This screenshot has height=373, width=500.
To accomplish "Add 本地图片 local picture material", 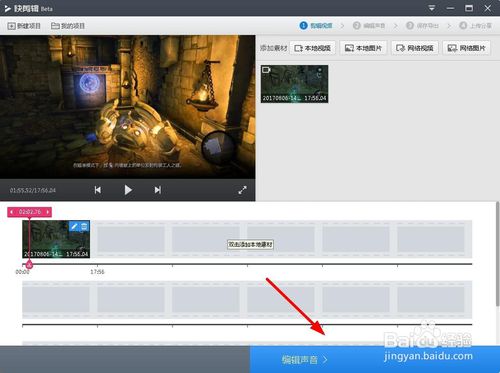I will click(x=363, y=48).
